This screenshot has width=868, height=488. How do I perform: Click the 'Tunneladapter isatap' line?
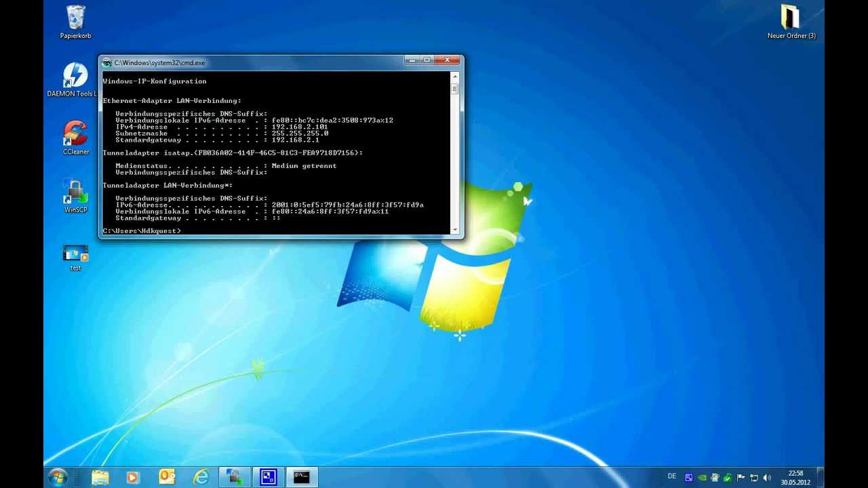233,153
